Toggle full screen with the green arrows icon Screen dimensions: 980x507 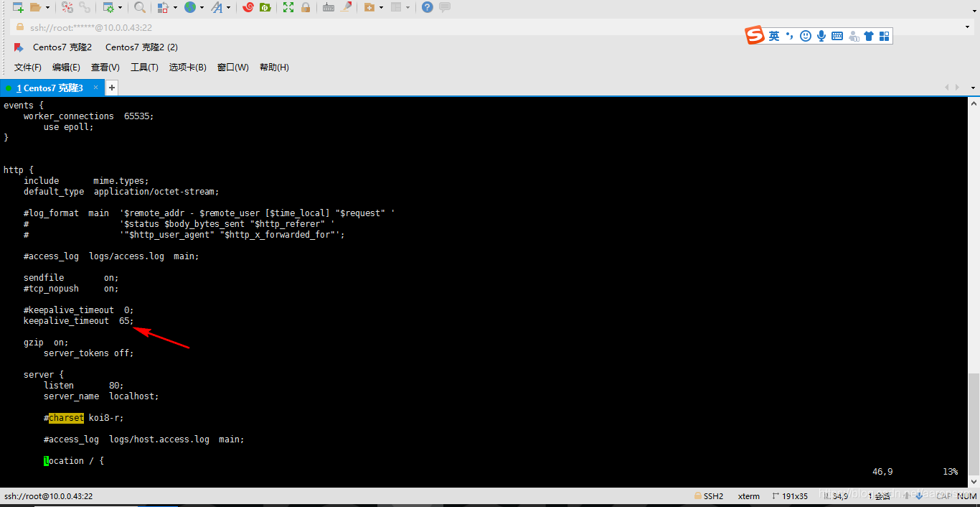tap(288, 7)
